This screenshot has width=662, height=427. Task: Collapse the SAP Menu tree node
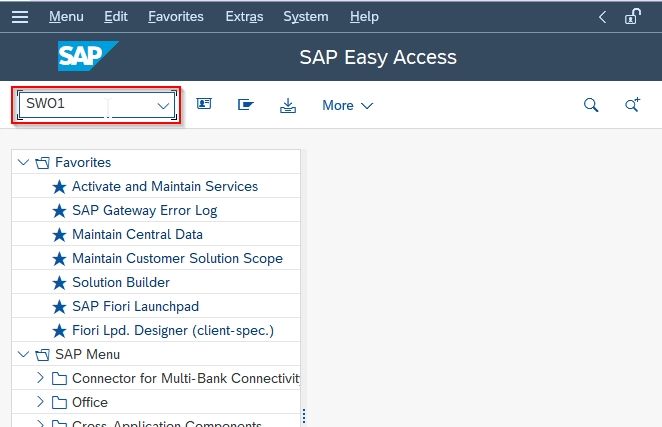coord(23,354)
